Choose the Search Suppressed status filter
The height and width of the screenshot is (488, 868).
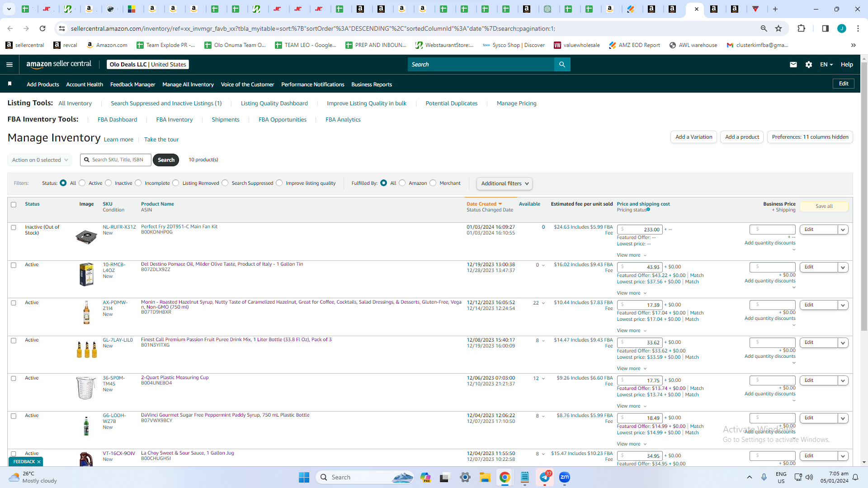point(225,183)
